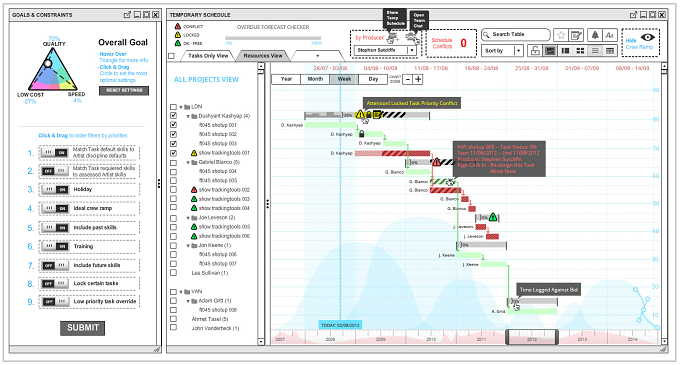Screen dimensions: 680x365
Task: Pop out the Temporary Schedule panel
Action: (x=634, y=15)
